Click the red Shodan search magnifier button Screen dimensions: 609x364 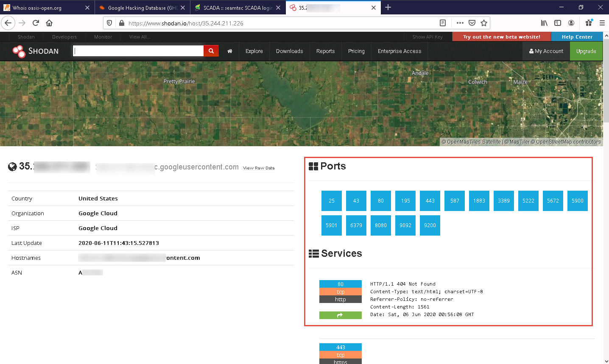point(211,51)
